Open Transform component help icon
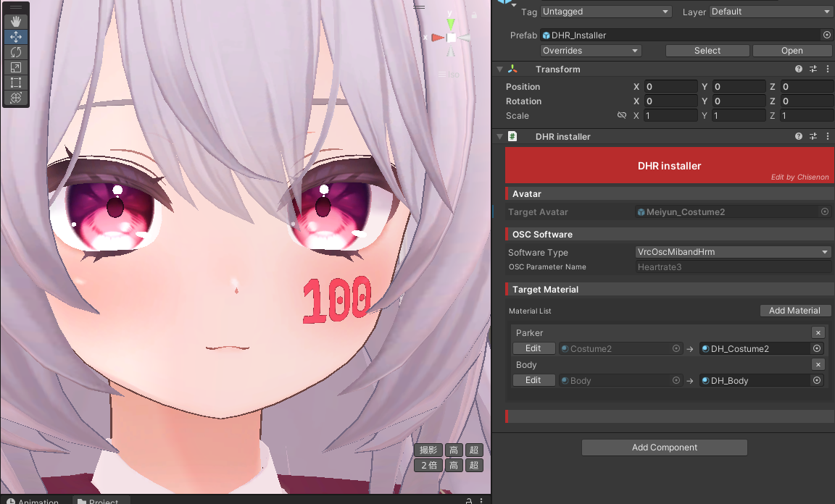Viewport: 835px width, 504px height. point(799,70)
